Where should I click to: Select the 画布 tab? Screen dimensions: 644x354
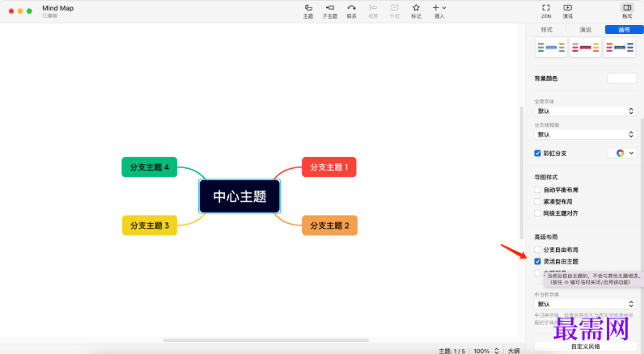[624, 30]
